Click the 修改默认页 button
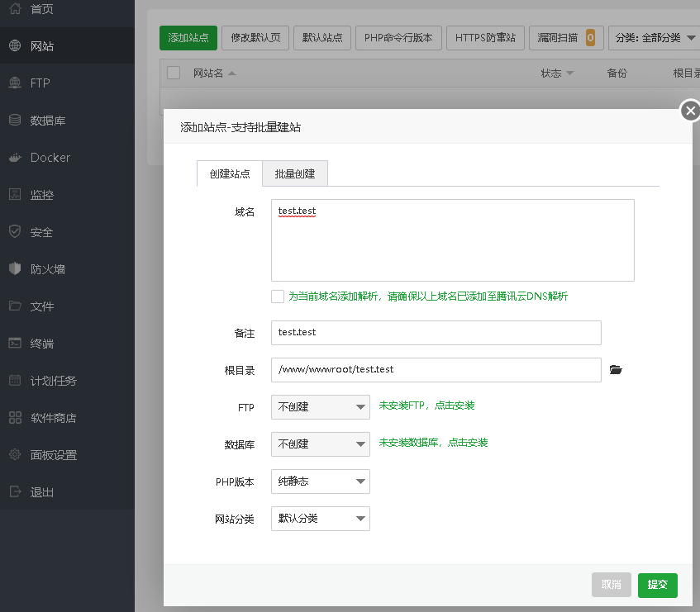 point(255,38)
